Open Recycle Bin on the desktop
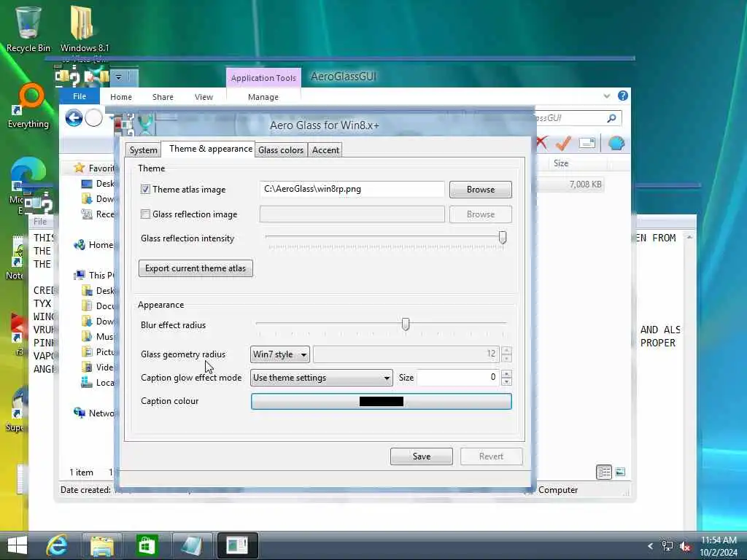 28,29
